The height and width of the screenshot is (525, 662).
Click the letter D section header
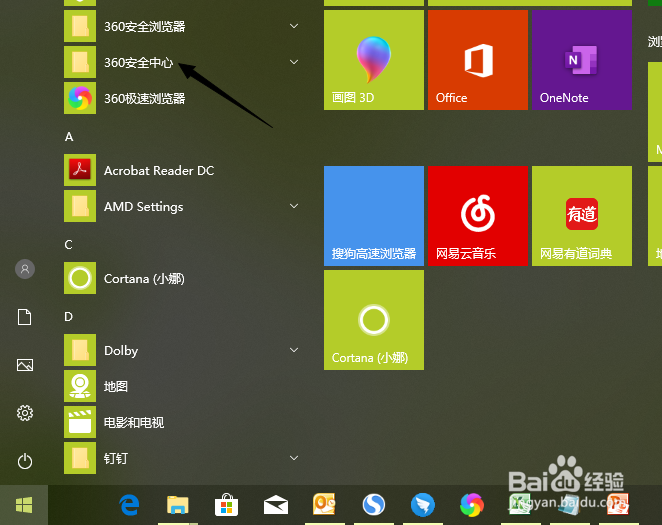pos(68,317)
